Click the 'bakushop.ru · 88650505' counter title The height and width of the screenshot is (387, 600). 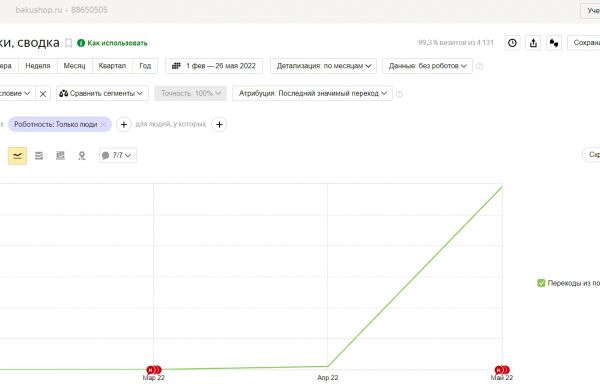(62, 10)
